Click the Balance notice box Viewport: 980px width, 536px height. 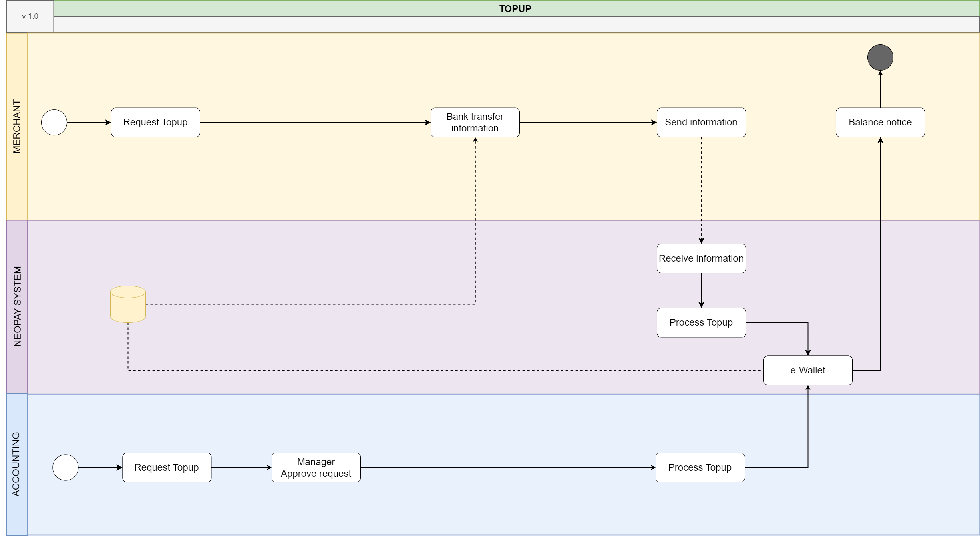click(880, 122)
